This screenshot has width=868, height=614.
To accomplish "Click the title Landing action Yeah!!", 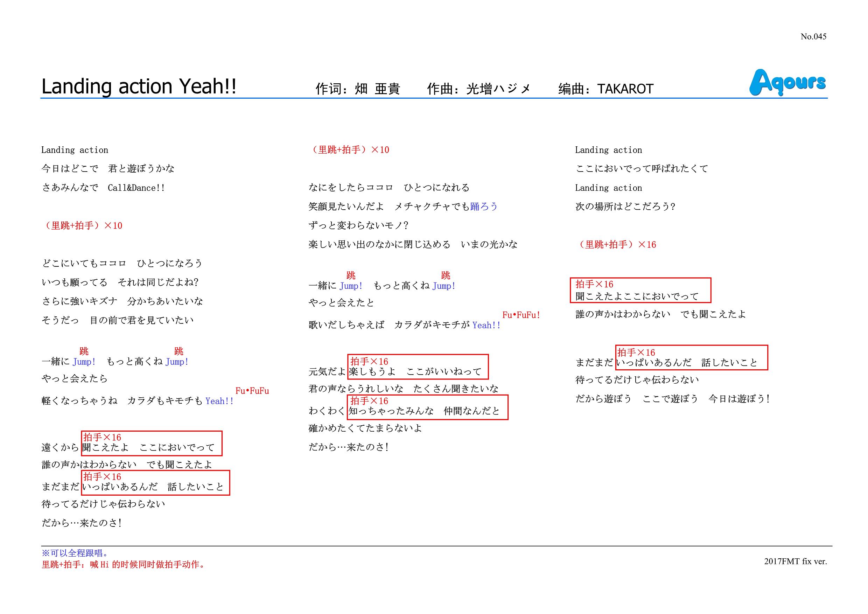I will click(139, 86).
